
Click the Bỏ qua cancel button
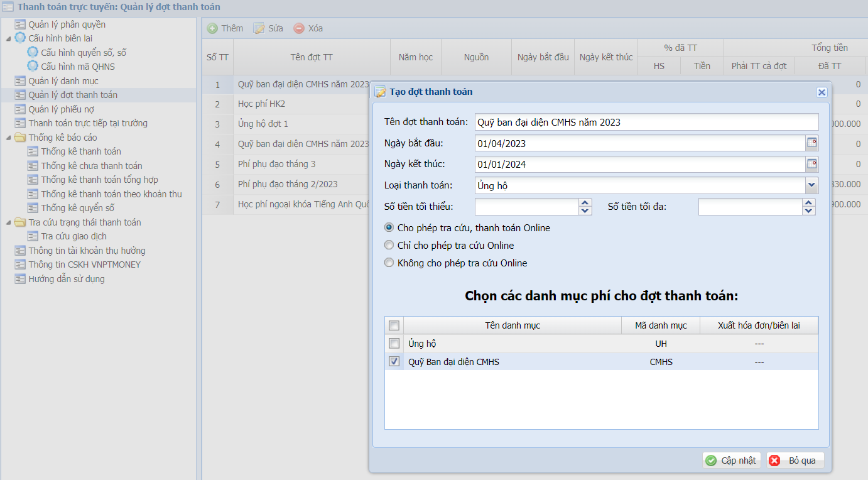point(795,461)
